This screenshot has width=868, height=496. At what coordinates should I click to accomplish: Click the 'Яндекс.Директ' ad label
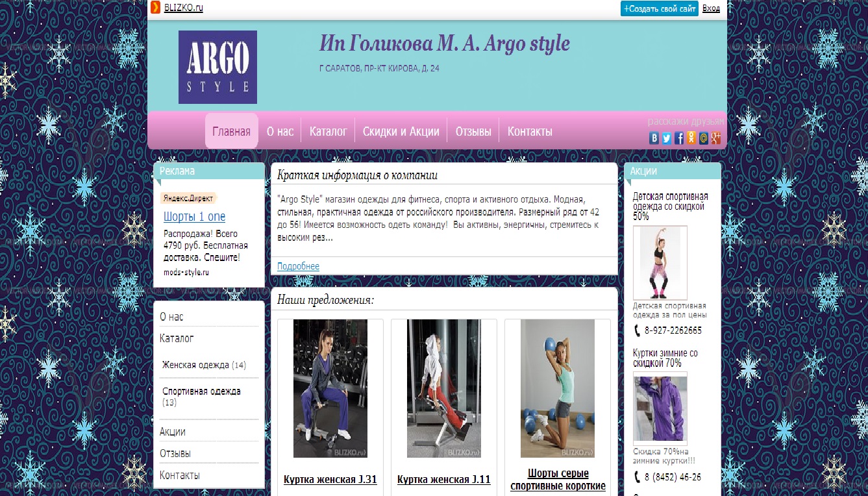tap(188, 199)
